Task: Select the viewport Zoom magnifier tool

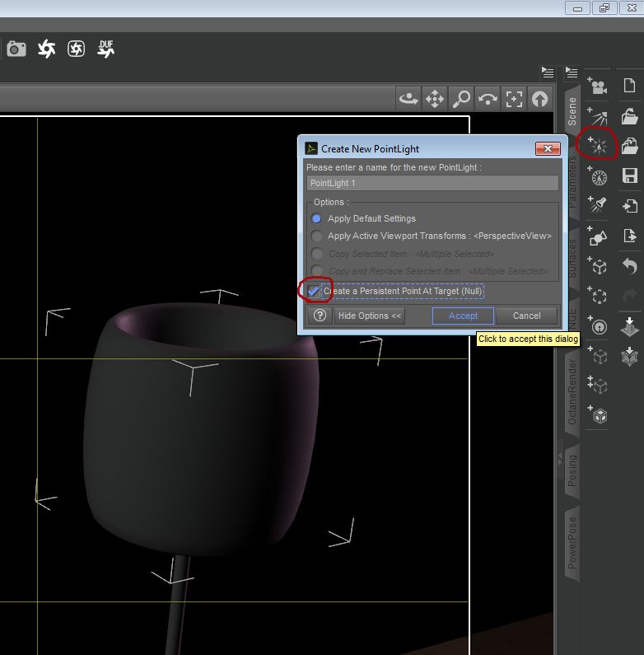Action: (x=461, y=100)
